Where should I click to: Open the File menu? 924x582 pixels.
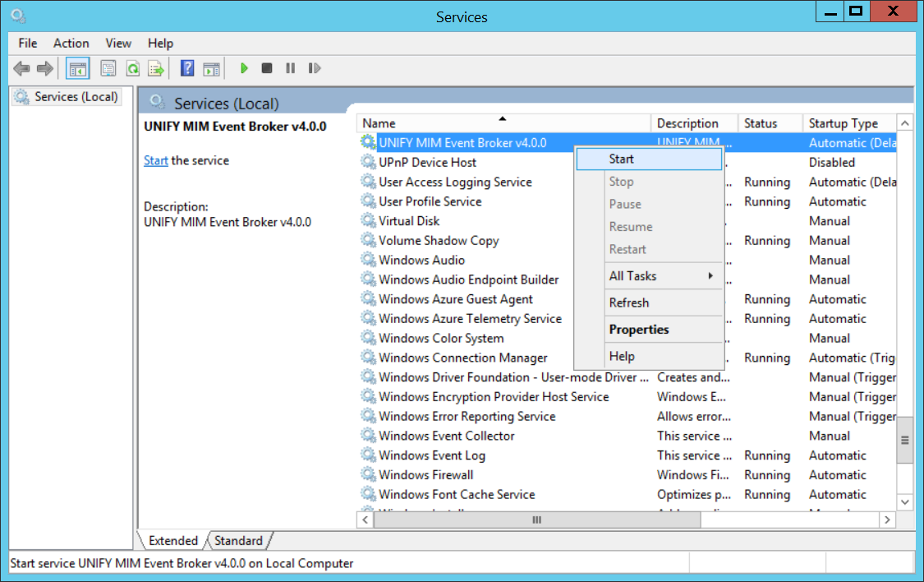(x=28, y=43)
